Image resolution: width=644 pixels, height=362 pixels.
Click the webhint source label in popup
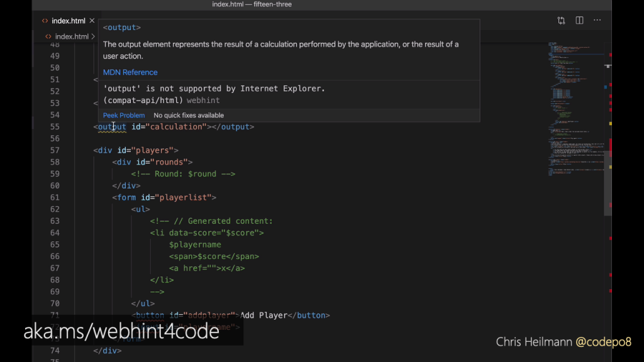[203, 101]
